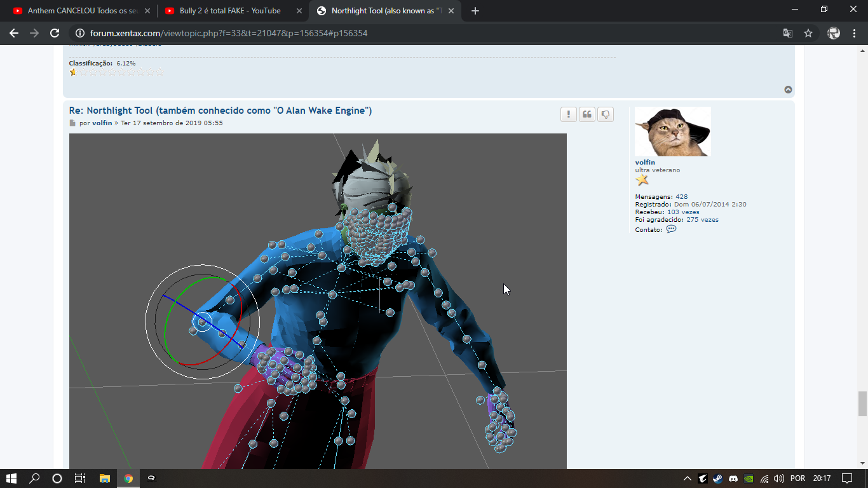The width and height of the screenshot is (868, 488).
Task: Open the Google Translate page icon
Action: coord(788,33)
